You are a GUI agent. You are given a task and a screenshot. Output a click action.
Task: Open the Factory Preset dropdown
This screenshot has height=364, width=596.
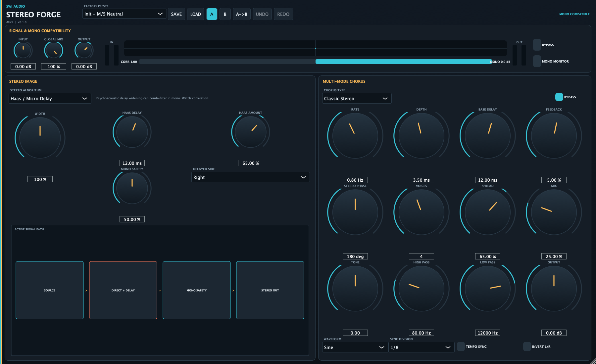[124, 14]
